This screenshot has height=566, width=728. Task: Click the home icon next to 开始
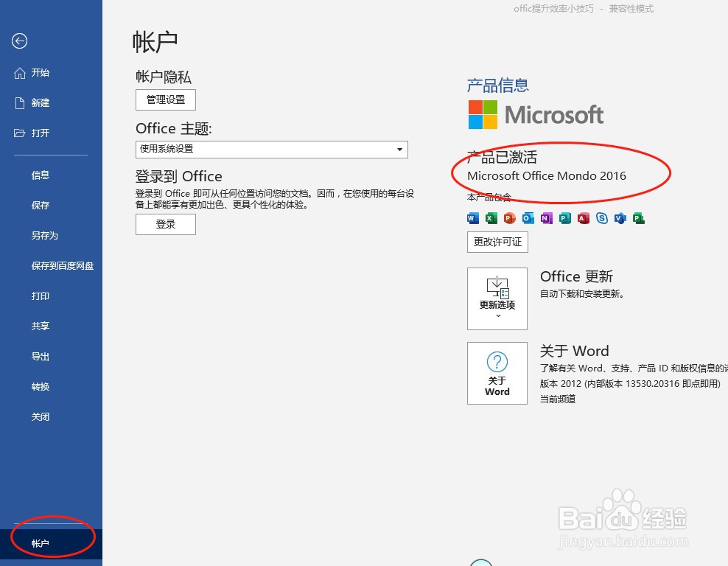pyautogui.click(x=19, y=73)
